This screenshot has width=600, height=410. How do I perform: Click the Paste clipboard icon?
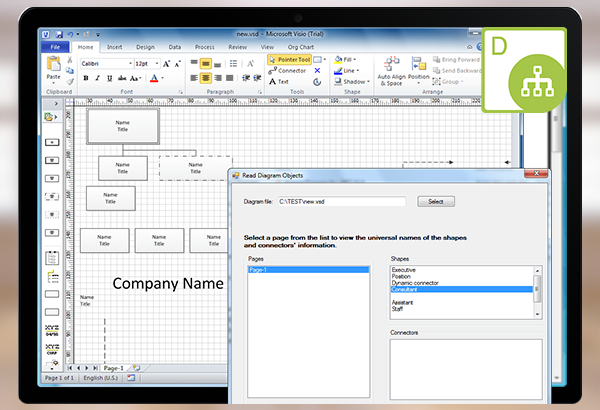coord(53,64)
